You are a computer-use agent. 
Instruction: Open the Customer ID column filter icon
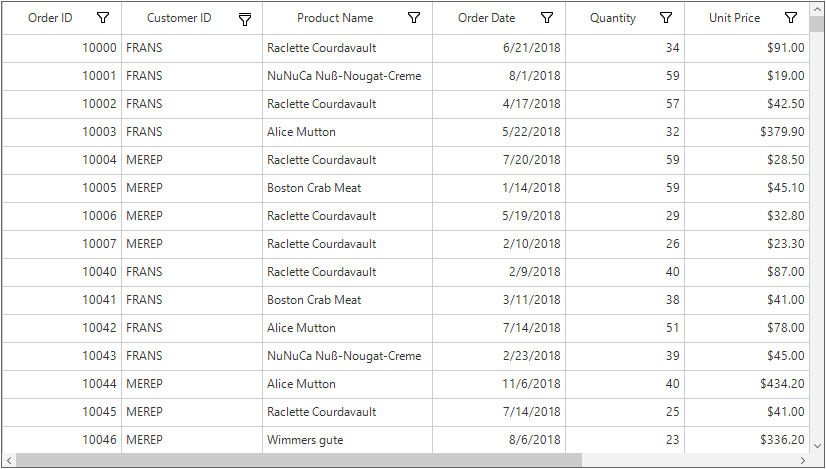[x=244, y=19]
